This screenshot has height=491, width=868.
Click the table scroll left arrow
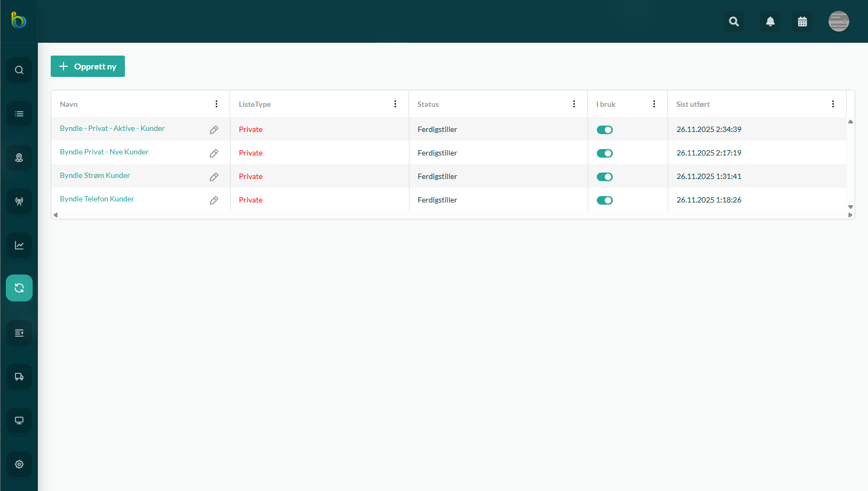[x=56, y=215]
